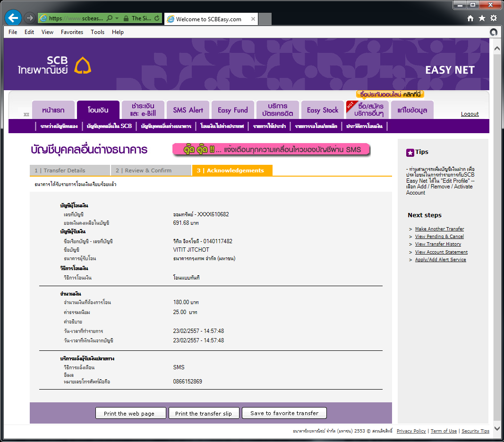Viewport: 504px width, 442px height.
Task: Select step 1 Transfer Details tab
Action: [x=70, y=170]
